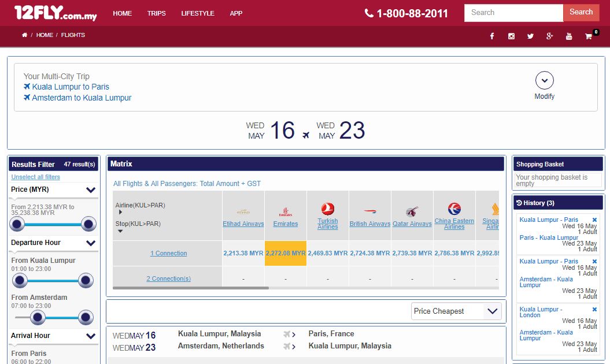Open the HOME menu item
The height and width of the screenshot is (364, 610).
[122, 13]
